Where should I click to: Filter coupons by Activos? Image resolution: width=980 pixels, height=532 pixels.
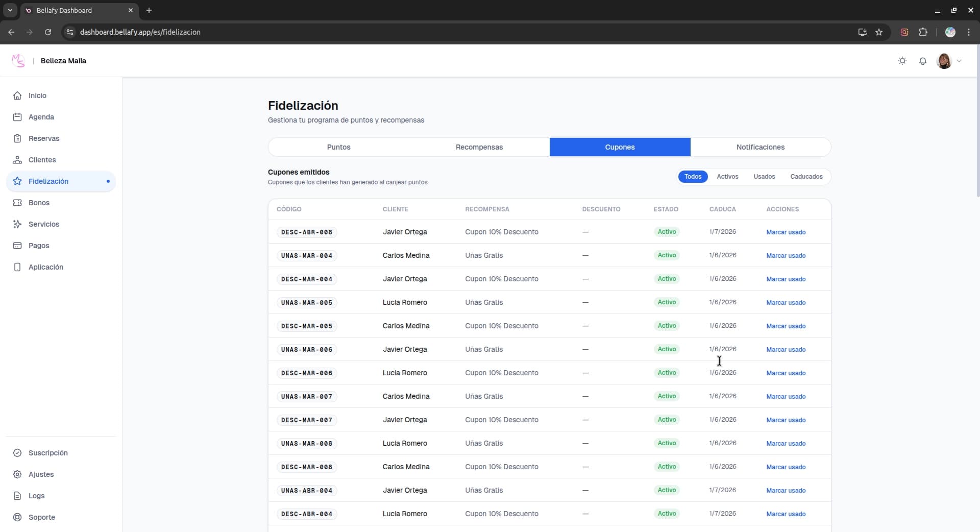point(727,177)
